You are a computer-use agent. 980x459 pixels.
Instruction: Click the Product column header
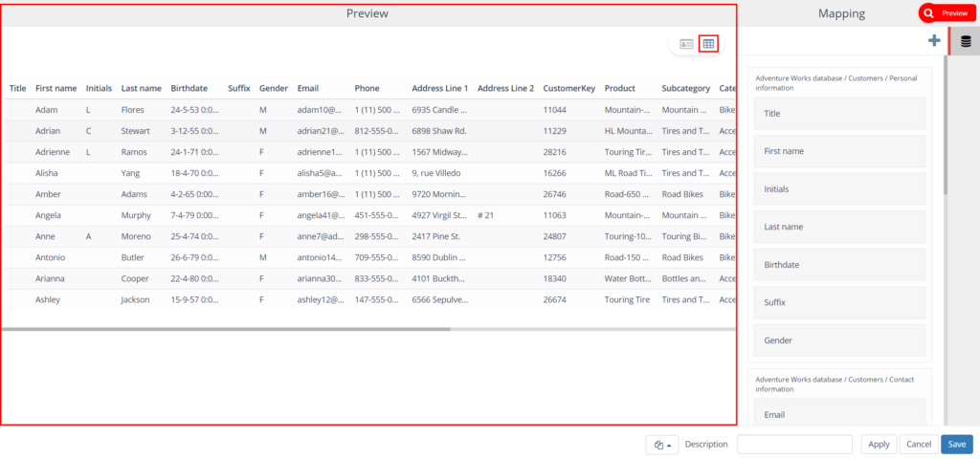pyautogui.click(x=620, y=89)
